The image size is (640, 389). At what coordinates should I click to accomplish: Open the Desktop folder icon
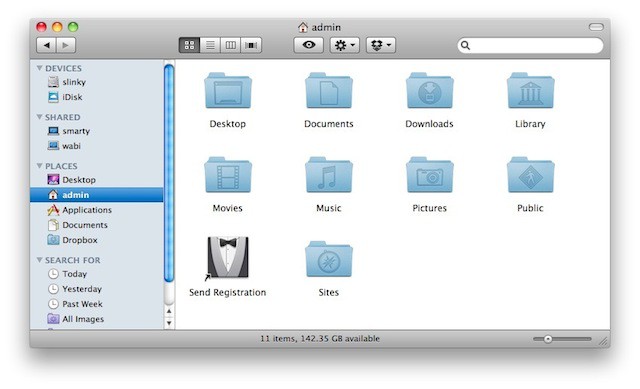click(x=228, y=91)
